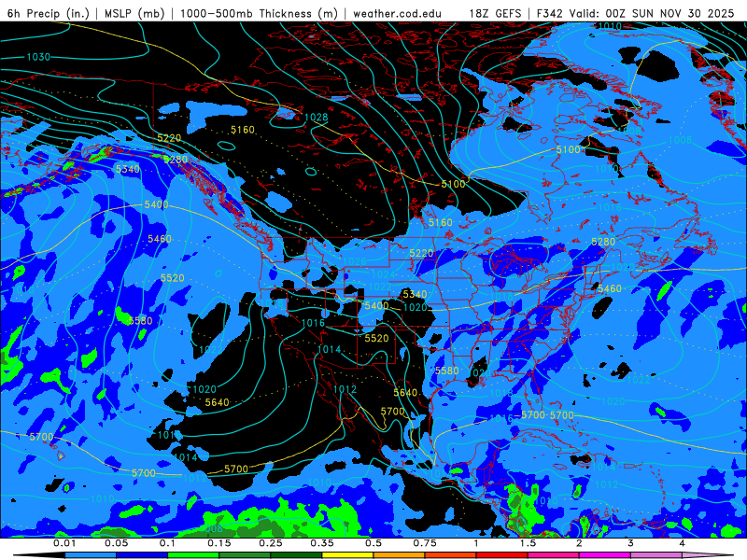Click the 1028 pressure contour label

(317, 118)
